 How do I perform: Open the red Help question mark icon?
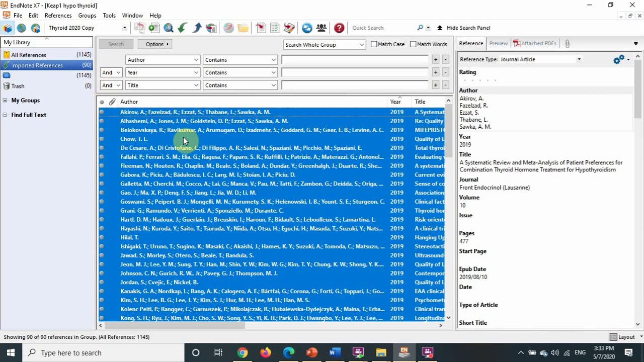[339, 28]
